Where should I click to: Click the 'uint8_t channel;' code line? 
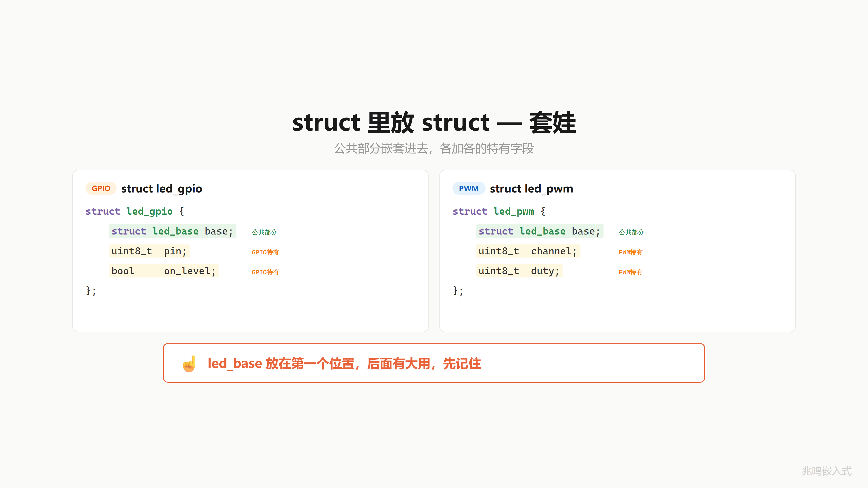pyautogui.click(x=528, y=251)
